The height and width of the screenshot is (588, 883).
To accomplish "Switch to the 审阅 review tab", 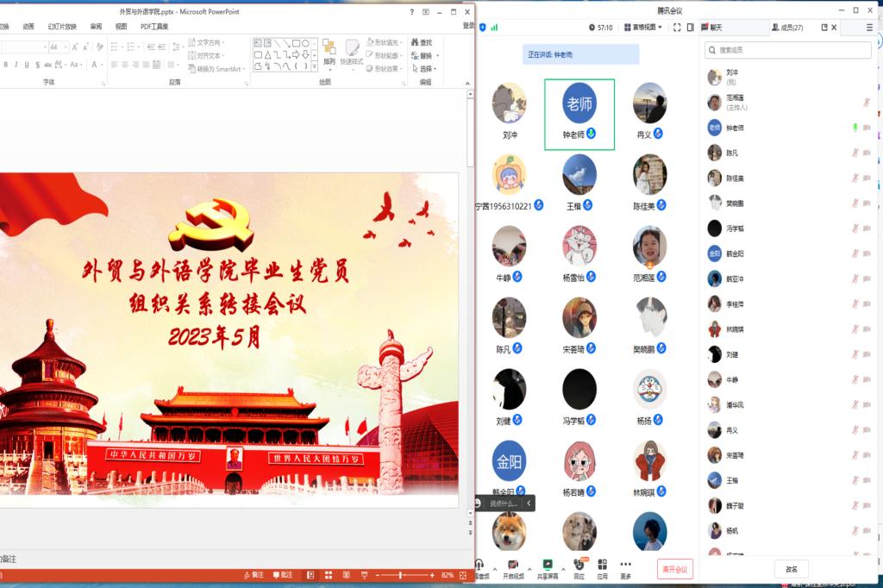I will pyautogui.click(x=96, y=27).
